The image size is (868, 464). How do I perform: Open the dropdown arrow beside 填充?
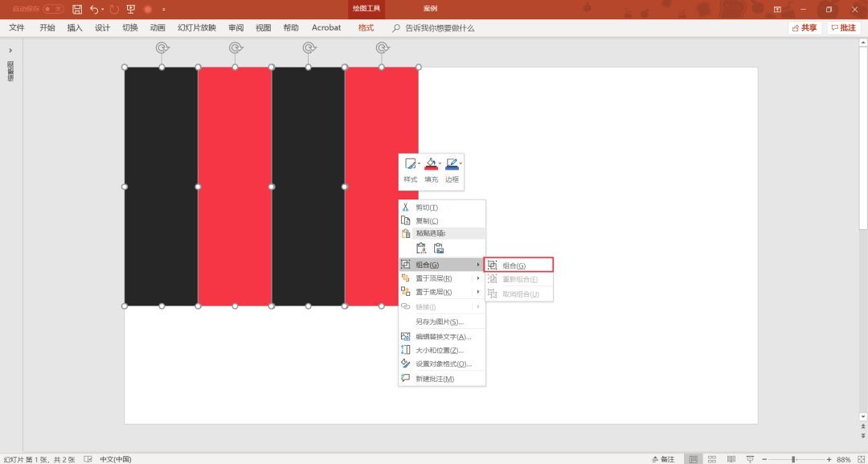[440, 163]
